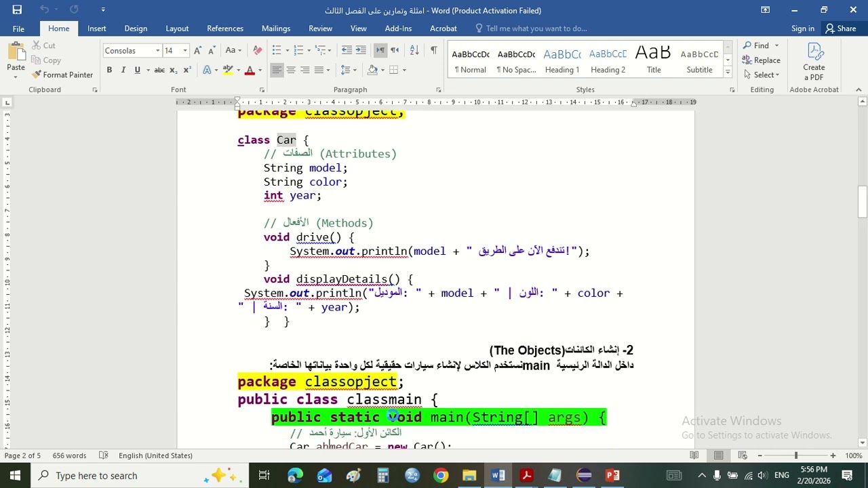Pick font color red swatch button
The width and height of the screenshot is (868, 488).
coord(249,70)
